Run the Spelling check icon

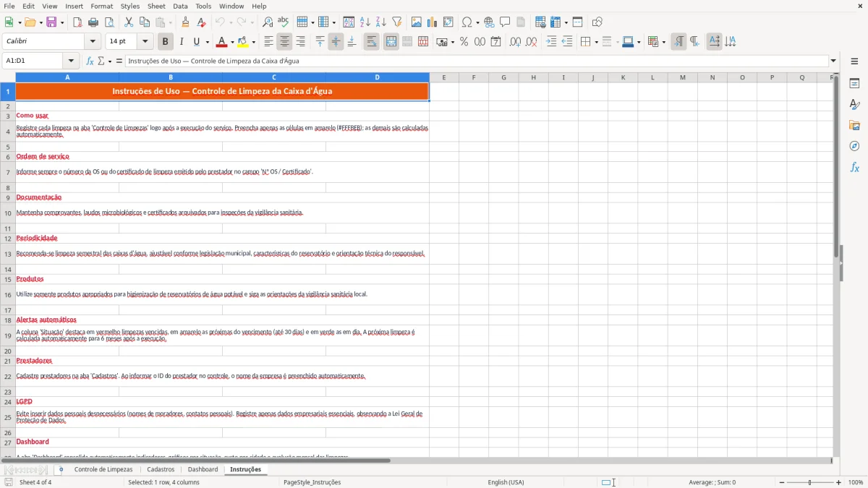click(x=284, y=22)
